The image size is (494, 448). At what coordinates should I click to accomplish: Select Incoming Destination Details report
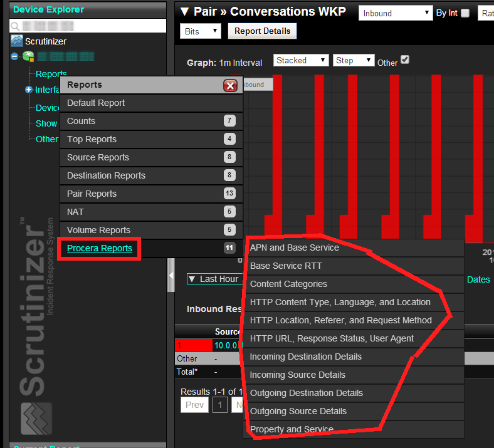click(x=355, y=357)
